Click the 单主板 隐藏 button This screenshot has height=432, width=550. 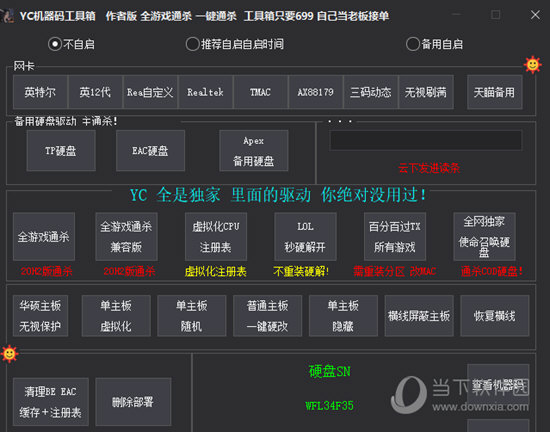pyautogui.click(x=343, y=316)
